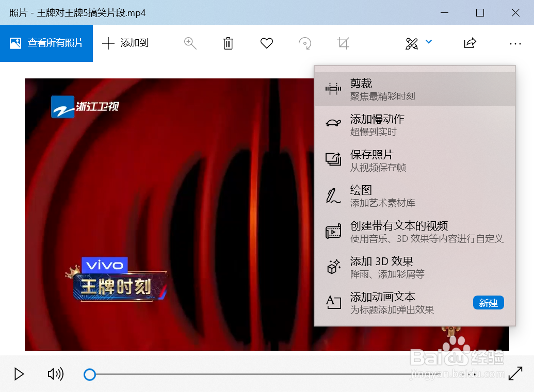Select 添加 3D 效果 entry
The width and height of the screenshot is (534, 392).
(414, 267)
